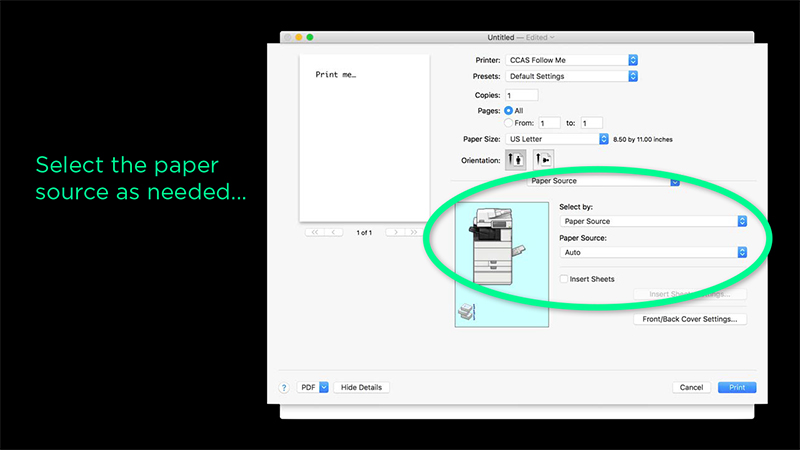Expand the Paper Size US Letter dropdown
The image size is (800, 450).
557,139
